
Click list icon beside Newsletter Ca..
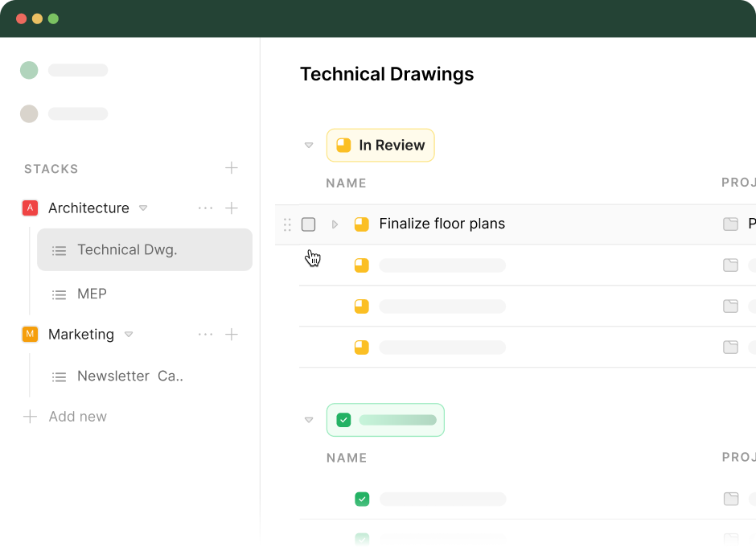[59, 376]
